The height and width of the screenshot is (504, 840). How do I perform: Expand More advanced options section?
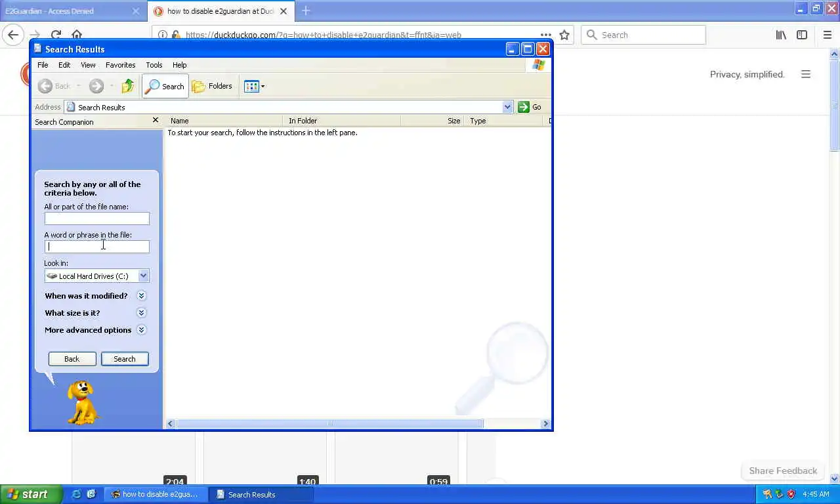141,330
